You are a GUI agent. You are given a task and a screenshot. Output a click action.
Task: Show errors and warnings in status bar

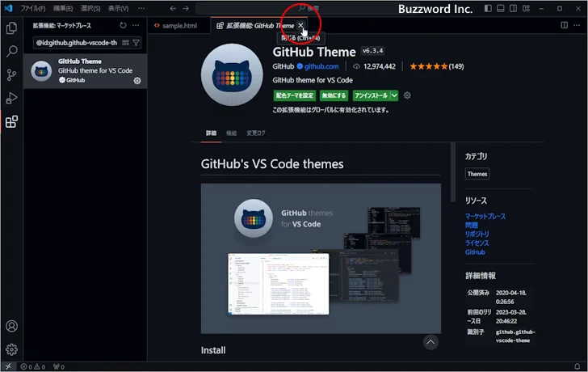(x=33, y=367)
